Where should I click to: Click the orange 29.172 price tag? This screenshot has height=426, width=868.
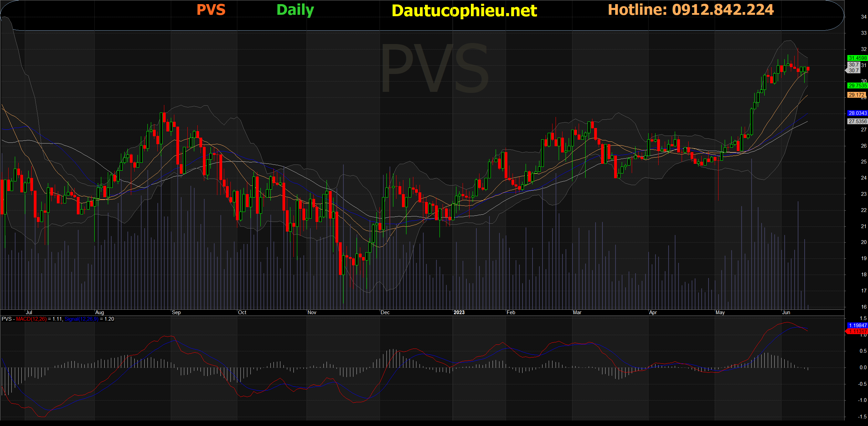tap(856, 95)
